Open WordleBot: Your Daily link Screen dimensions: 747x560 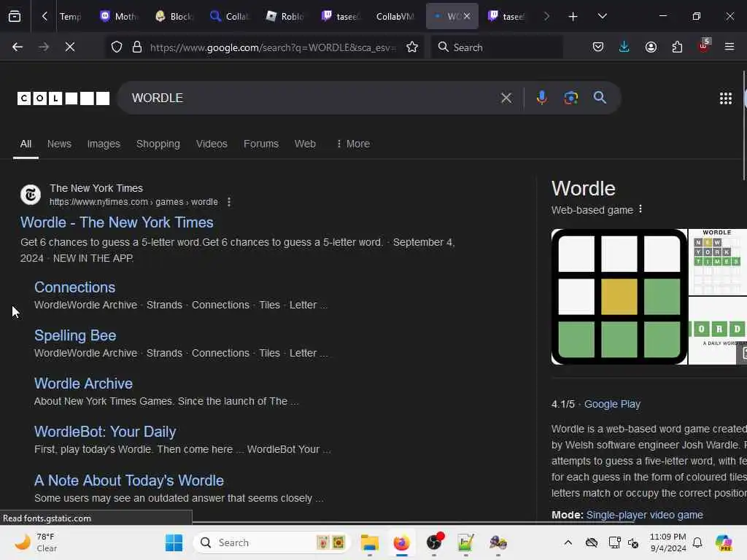pyautogui.click(x=105, y=432)
